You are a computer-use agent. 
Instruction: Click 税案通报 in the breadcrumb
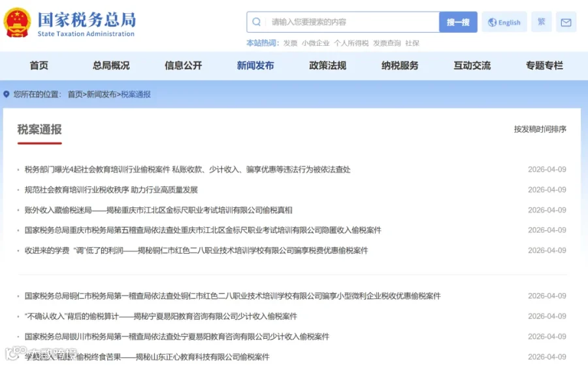coord(136,94)
